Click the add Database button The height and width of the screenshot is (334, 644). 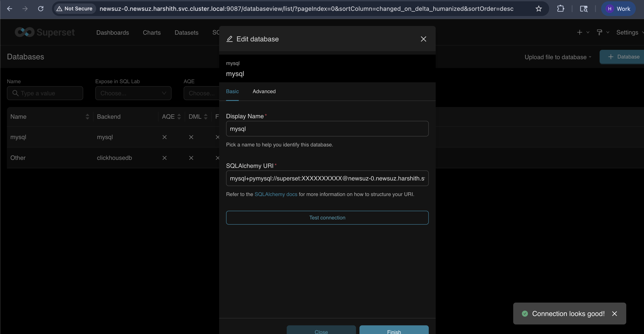click(x=622, y=57)
